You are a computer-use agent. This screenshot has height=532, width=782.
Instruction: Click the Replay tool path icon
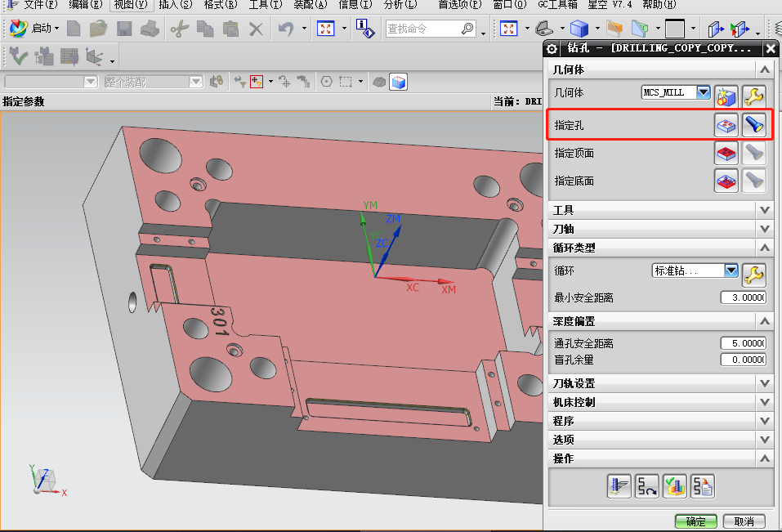click(x=646, y=486)
